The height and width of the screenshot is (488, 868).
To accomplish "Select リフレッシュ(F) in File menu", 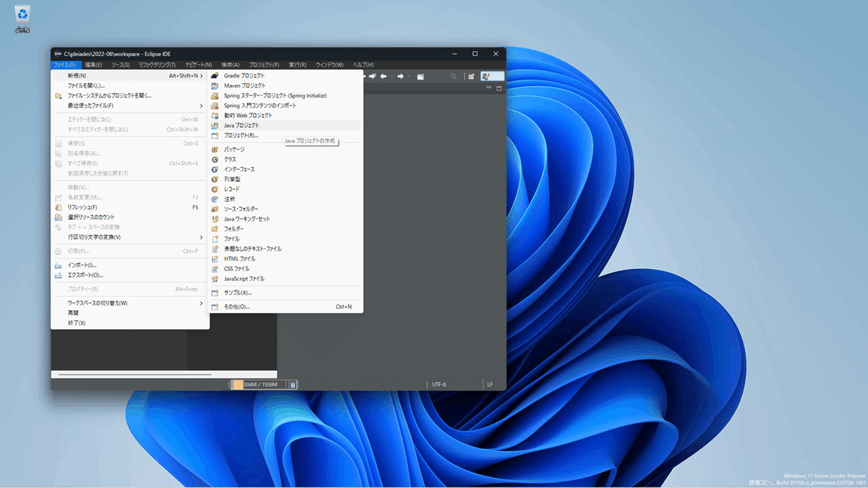I will point(130,207).
